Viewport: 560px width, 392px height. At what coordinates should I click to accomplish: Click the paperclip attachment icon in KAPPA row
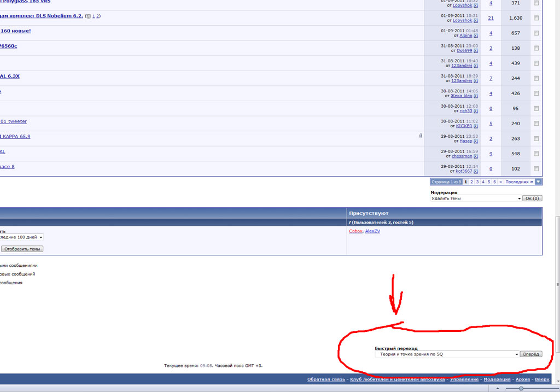tap(420, 136)
